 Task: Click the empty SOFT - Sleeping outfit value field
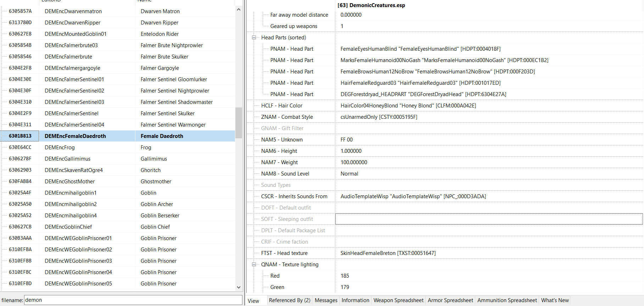(x=489, y=219)
